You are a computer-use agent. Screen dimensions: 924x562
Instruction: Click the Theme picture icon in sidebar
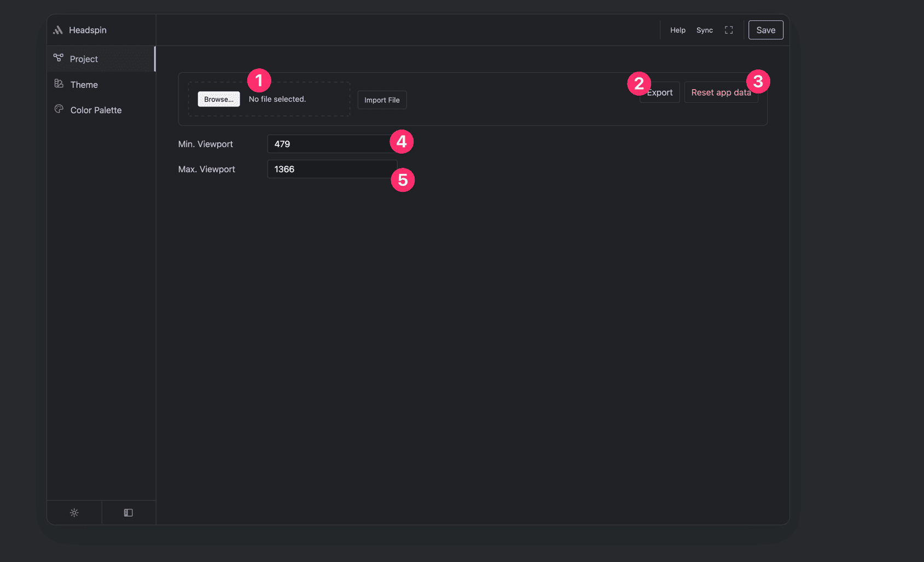59,83
